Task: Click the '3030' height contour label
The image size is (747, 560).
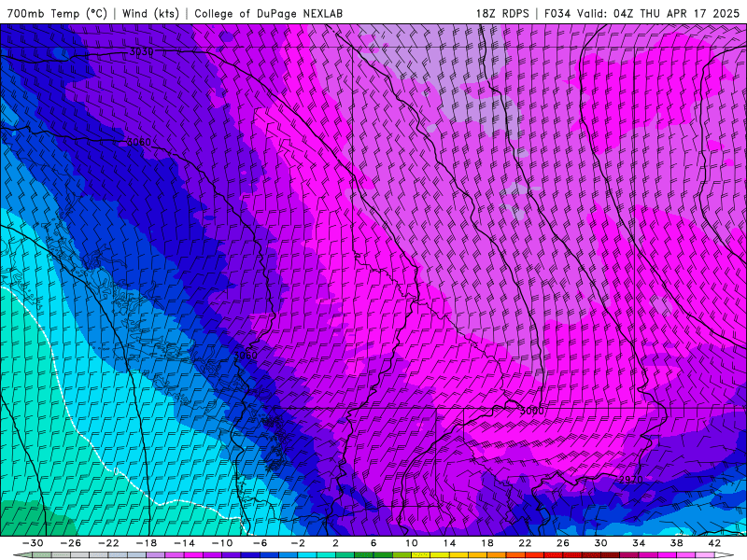Action: (142, 51)
